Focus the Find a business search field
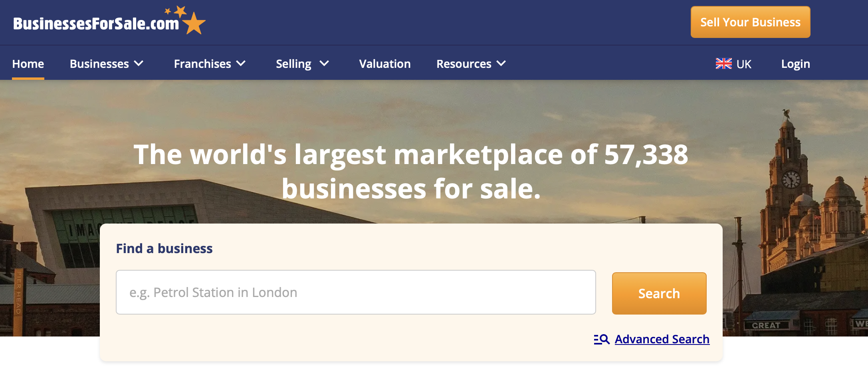The width and height of the screenshot is (868, 392). 355,292
